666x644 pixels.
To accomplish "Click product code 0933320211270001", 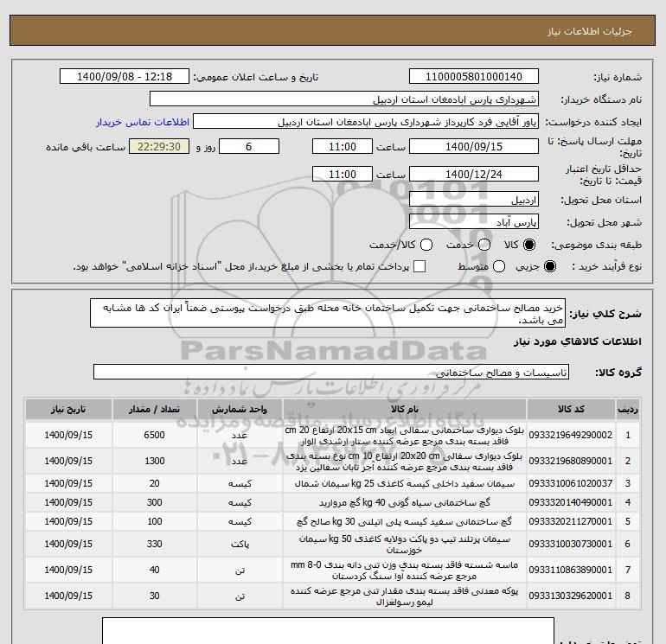I will coord(571,521).
